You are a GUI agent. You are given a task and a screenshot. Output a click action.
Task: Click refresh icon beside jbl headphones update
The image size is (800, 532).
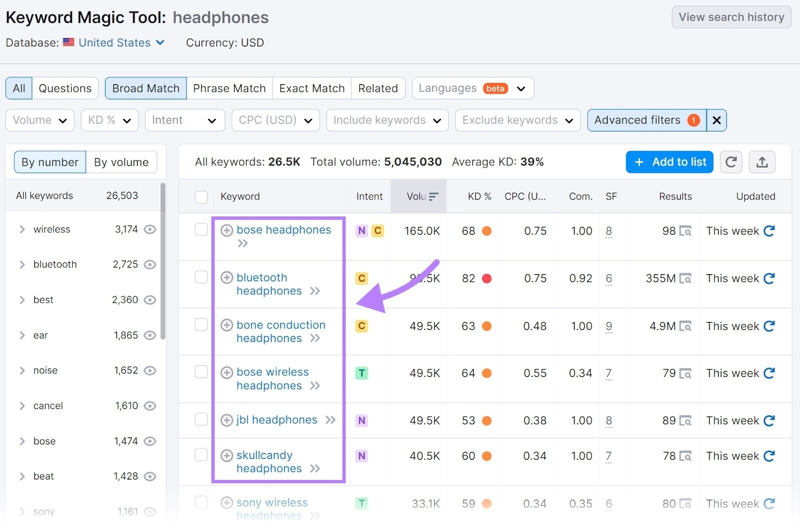(769, 420)
